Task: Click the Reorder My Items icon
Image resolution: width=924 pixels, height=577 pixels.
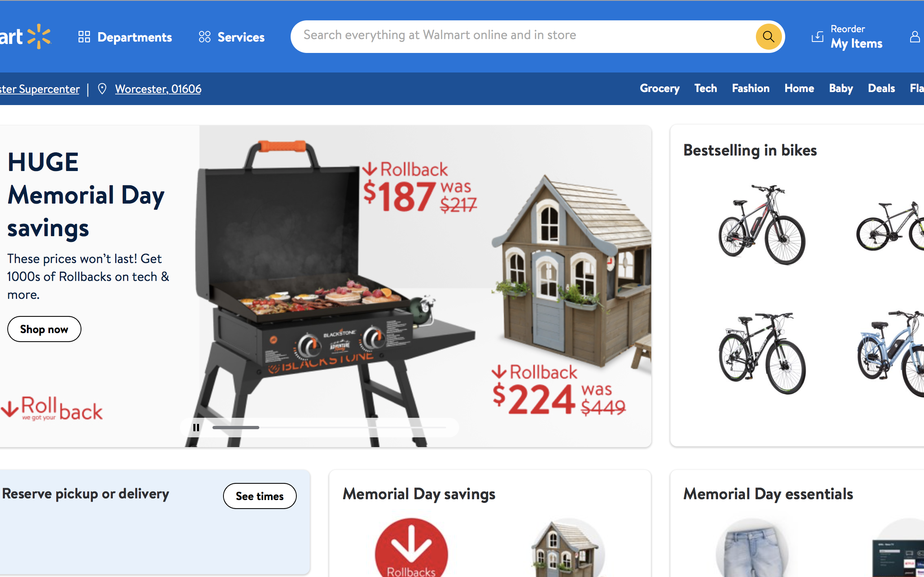Action: [x=817, y=37]
